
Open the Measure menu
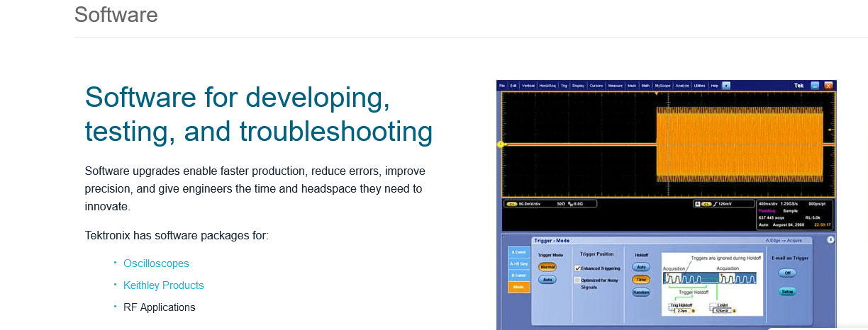(615, 85)
